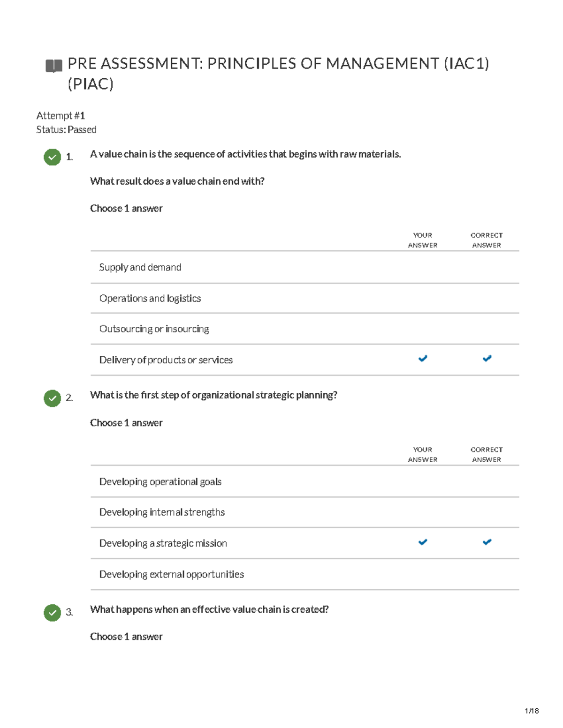
Task: Select the 'Supply and demand' answer option
Action: (x=140, y=267)
